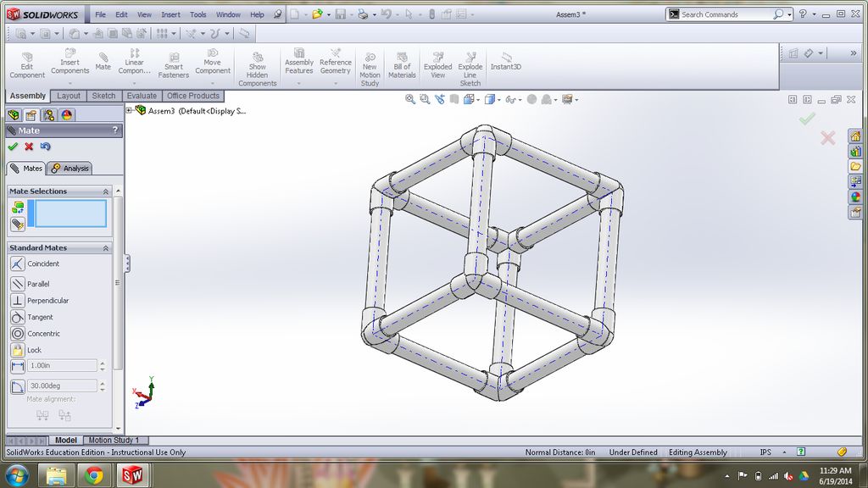Toggle the distance mate button

(18, 366)
